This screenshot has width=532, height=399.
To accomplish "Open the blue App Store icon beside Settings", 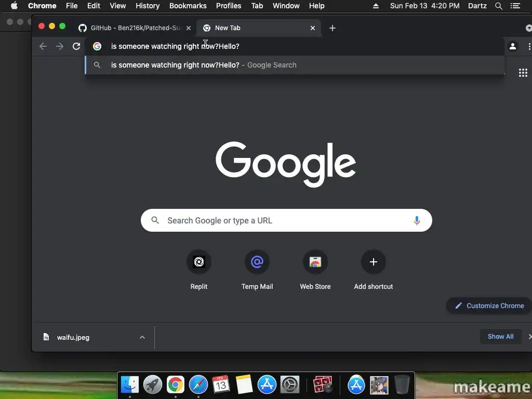I will (267, 385).
